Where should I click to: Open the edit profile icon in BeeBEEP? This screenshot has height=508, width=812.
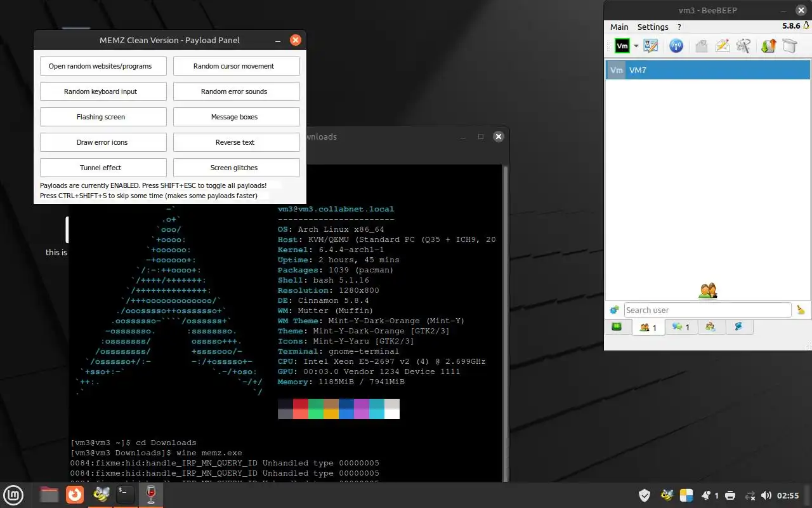[x=651, y=46]
